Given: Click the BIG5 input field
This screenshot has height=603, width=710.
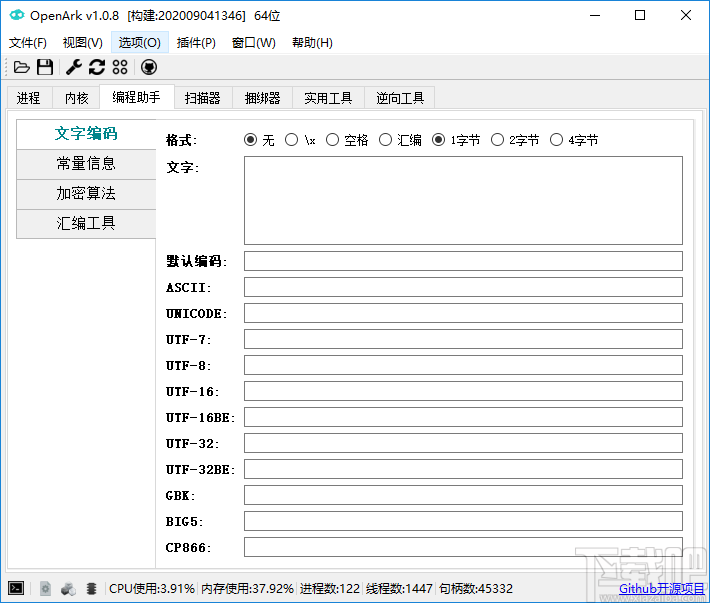Looking at the screenshot, I should (463, 522).
